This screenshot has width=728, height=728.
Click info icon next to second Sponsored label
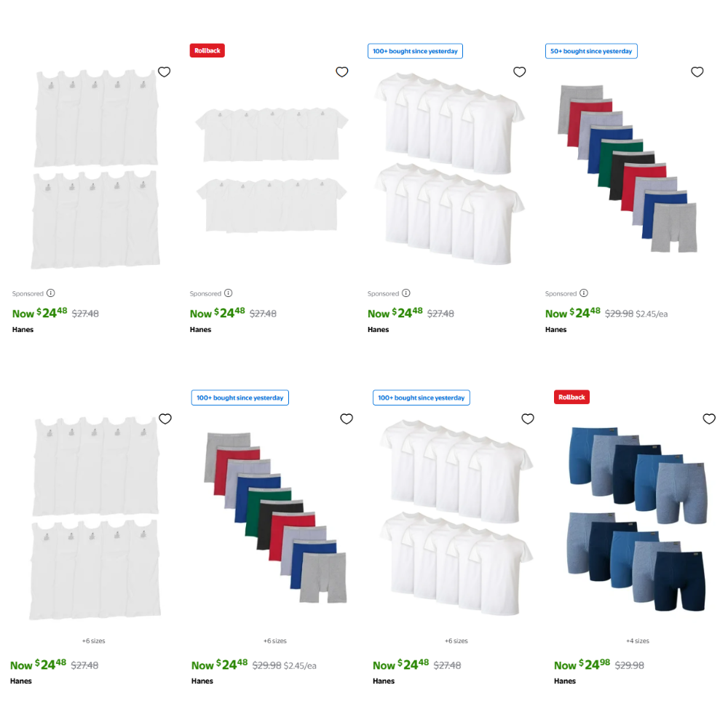[228, 293]
